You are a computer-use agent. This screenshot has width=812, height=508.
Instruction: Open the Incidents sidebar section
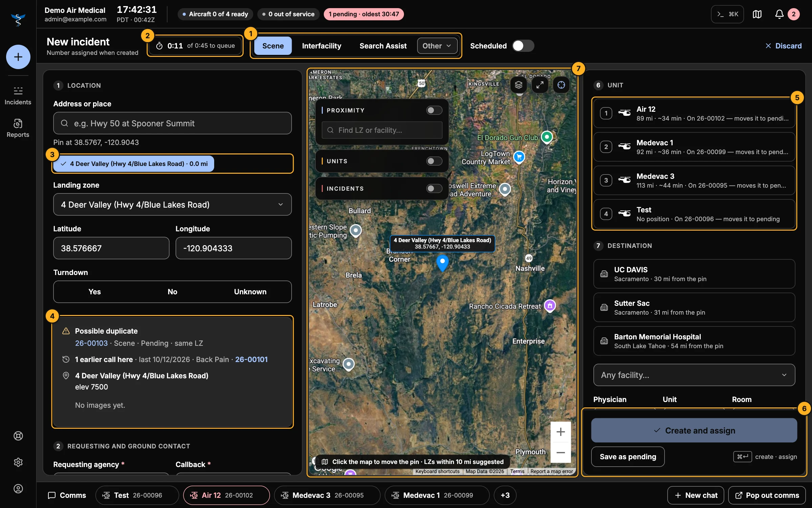tap(18, 96)
